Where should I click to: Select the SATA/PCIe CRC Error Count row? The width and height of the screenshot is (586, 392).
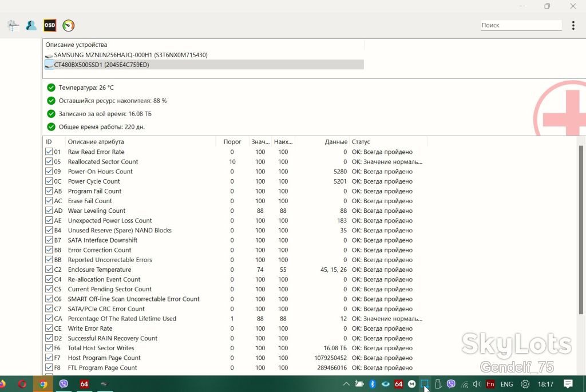coord(235,308)
